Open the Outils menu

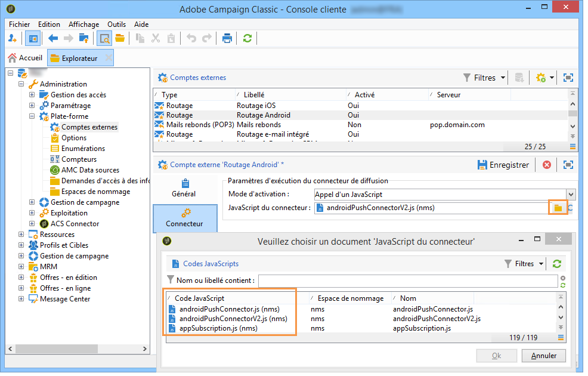[117, 24]
